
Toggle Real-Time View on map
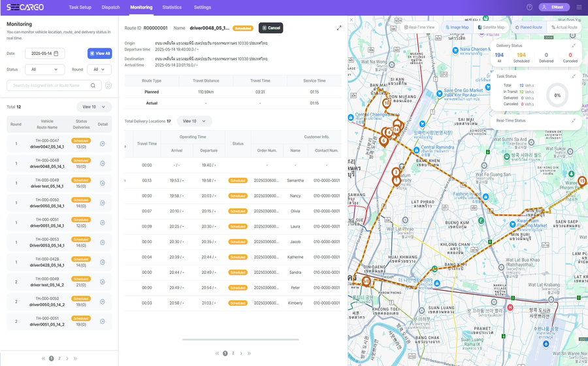(x=419, y=27)
